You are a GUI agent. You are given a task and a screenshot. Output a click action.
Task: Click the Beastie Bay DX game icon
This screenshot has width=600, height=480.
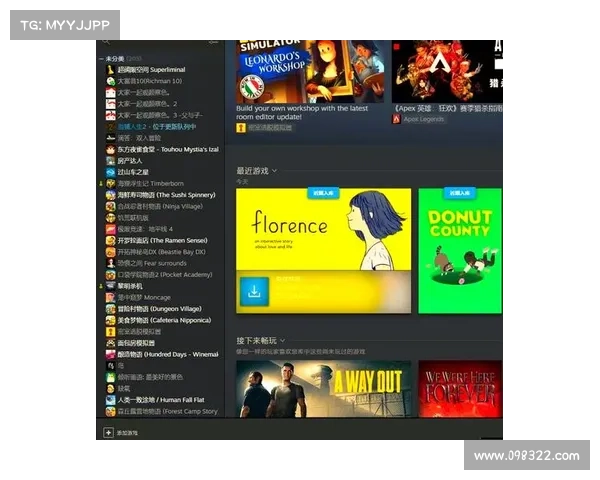111,252
